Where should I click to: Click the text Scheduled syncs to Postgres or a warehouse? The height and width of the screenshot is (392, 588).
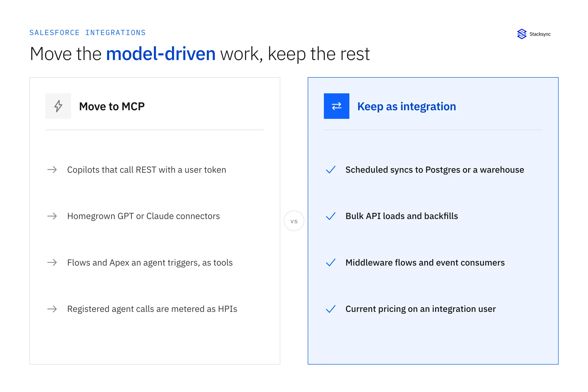pos(435,170)
